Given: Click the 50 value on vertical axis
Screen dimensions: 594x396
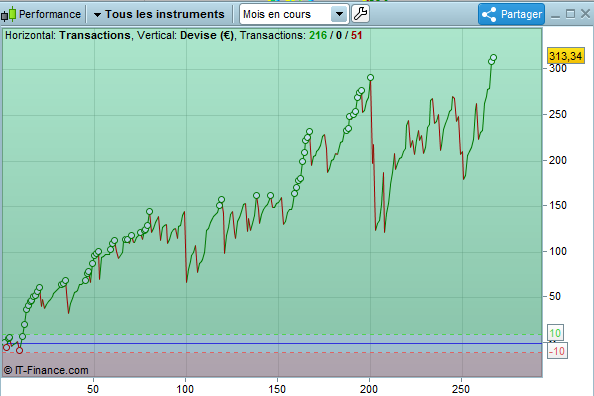Looking at the screenshot, I should tap(555, 296).
